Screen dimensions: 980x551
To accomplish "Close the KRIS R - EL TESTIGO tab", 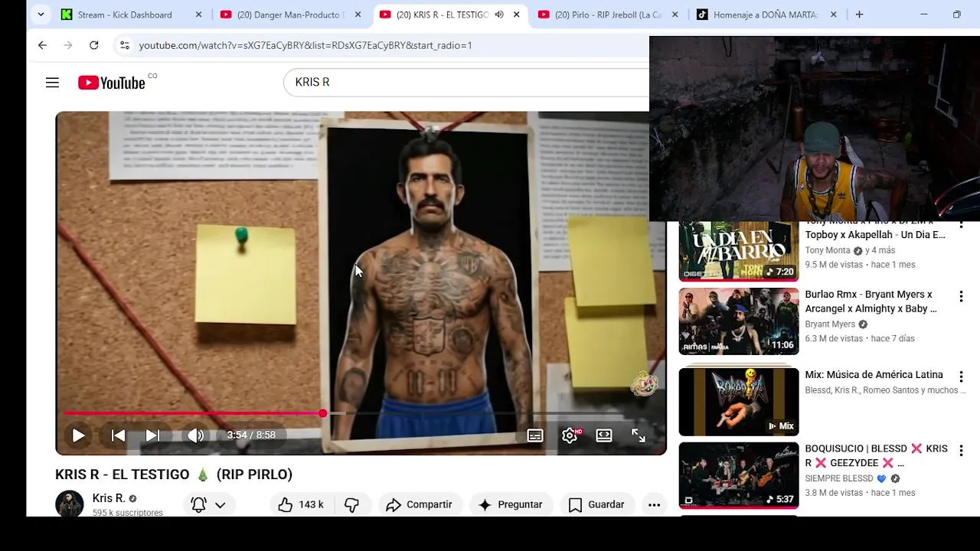I will 516,15.
